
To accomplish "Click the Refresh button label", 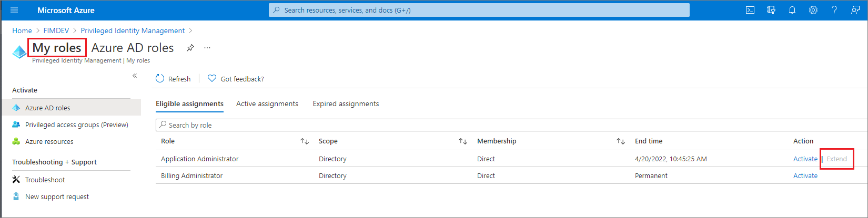I will pyautogui.click(x=179, y=79).
